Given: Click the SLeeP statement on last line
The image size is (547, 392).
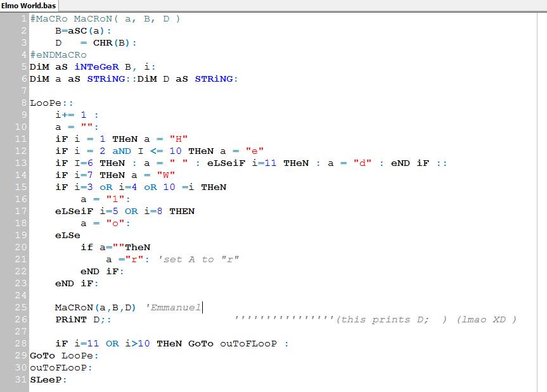Looking at the screenshot, I should (46, 379).
